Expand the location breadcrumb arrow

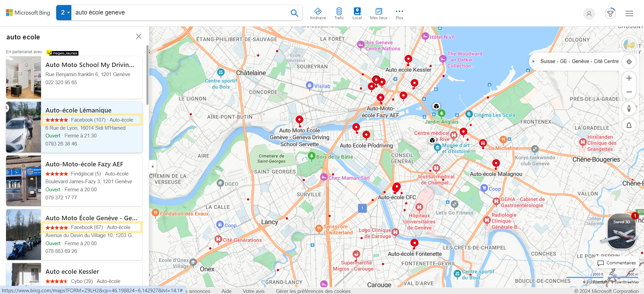(533, 61)
